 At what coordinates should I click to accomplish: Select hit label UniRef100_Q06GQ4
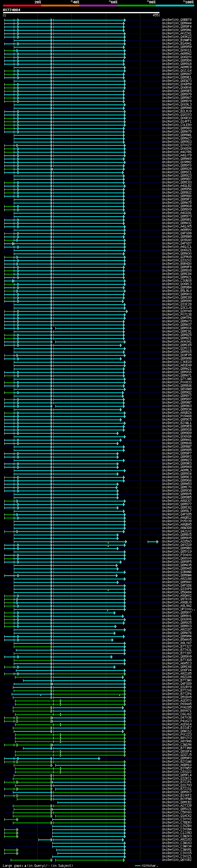pyautogui.click(x=177, y=436)
